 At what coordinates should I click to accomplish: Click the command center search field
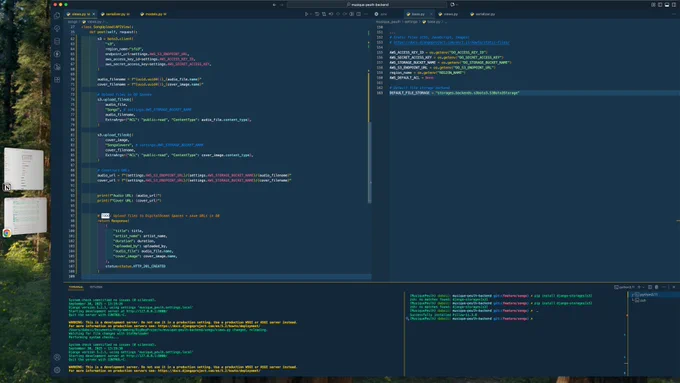click(x=367, y=5)
